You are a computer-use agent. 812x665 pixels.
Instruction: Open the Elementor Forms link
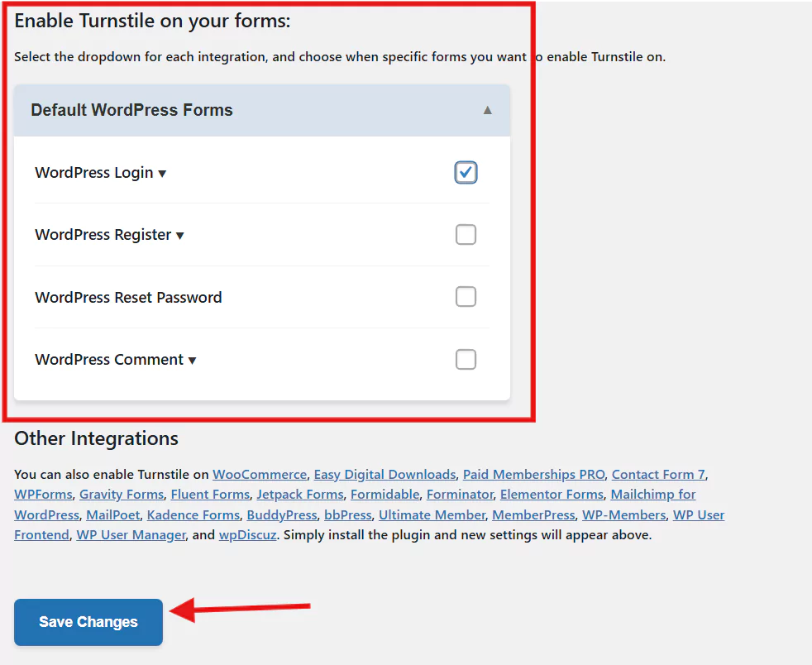(552, 495)
